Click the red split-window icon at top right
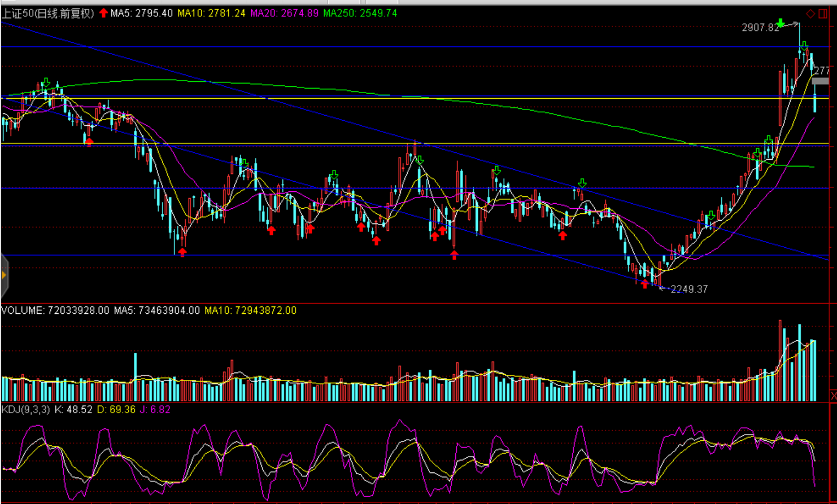 tap(823, 14)
